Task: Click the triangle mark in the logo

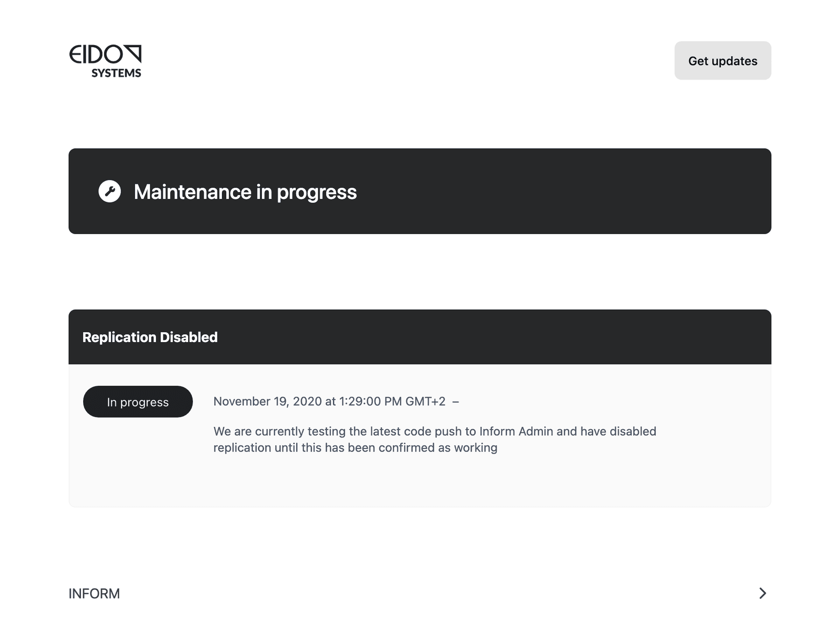Action: [132, 53]
